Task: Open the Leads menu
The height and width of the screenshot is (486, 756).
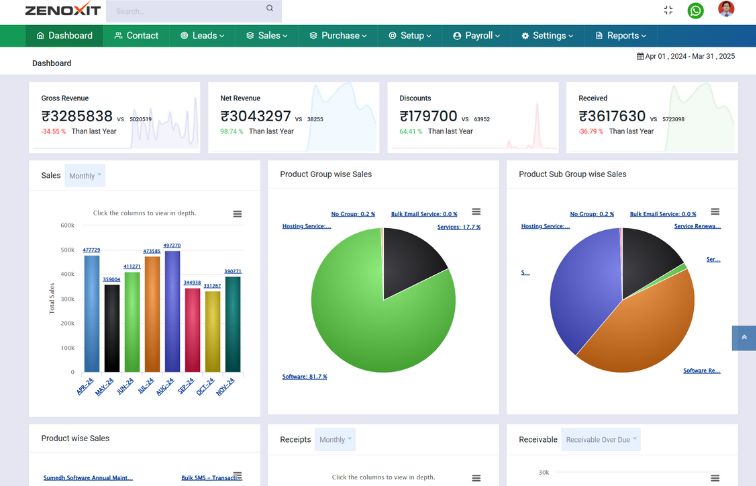Action: [198, 35]
